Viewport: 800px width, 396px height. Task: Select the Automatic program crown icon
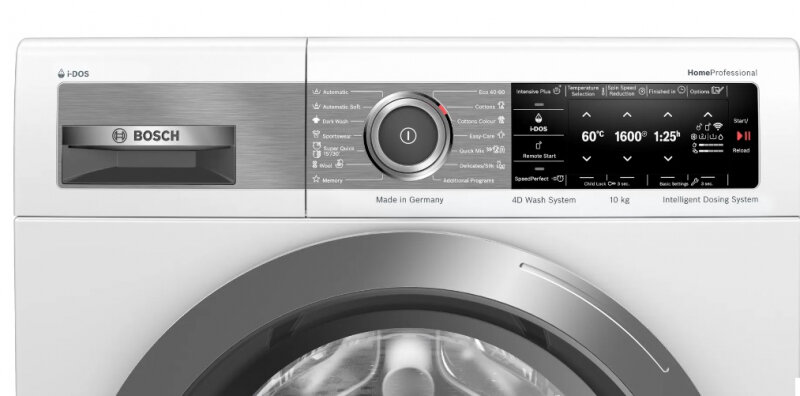[x=316, y=92]
